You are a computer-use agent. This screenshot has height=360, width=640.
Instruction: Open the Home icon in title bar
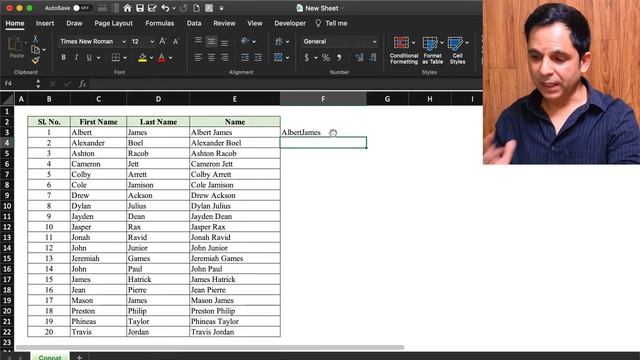pos(127,8)
